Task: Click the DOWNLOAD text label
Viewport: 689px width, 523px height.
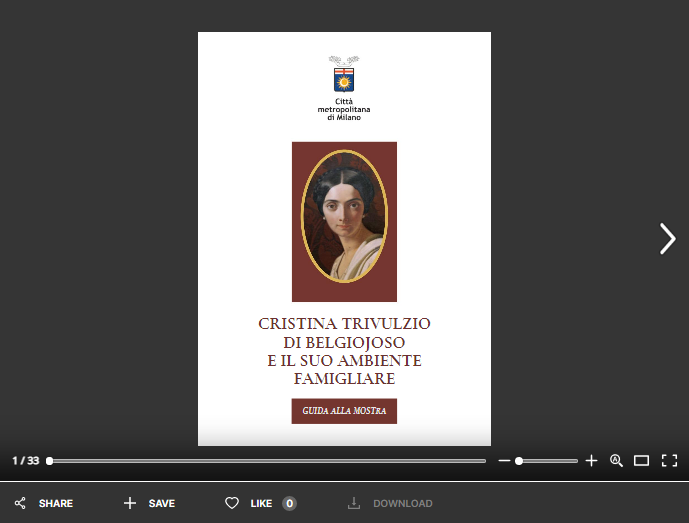Action: 402,503
